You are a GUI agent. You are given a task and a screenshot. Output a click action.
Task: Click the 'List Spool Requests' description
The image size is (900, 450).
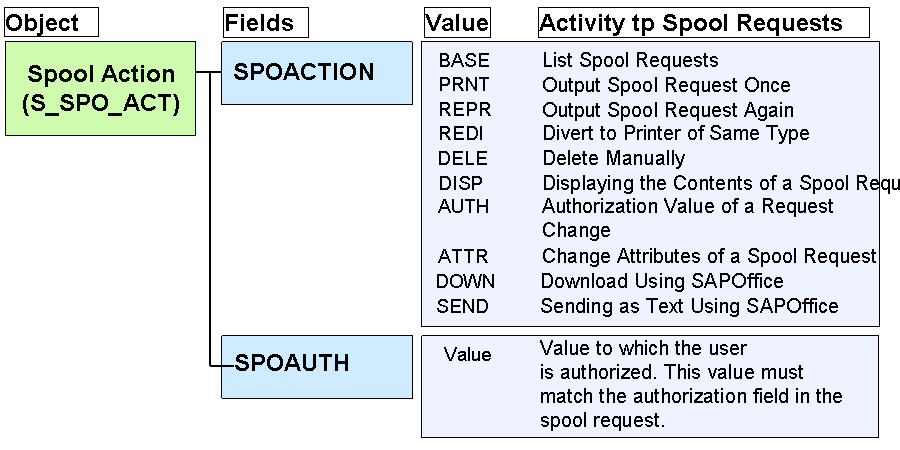point(630,61)
